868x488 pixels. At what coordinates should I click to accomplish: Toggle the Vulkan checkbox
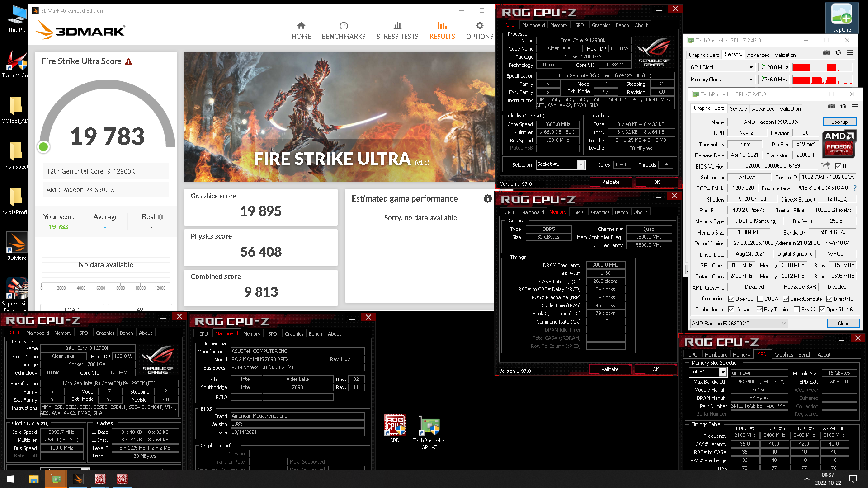pos(731,310)
